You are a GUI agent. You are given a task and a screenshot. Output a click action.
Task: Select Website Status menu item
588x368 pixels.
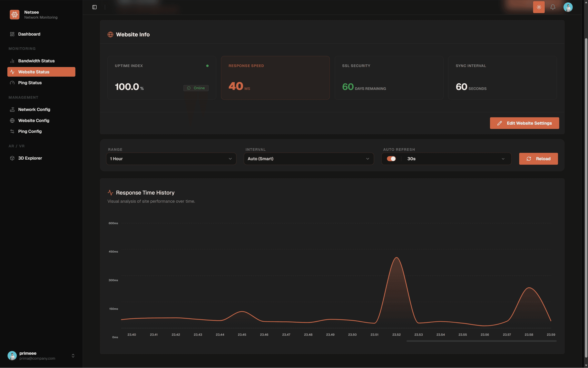click(41, 72)
